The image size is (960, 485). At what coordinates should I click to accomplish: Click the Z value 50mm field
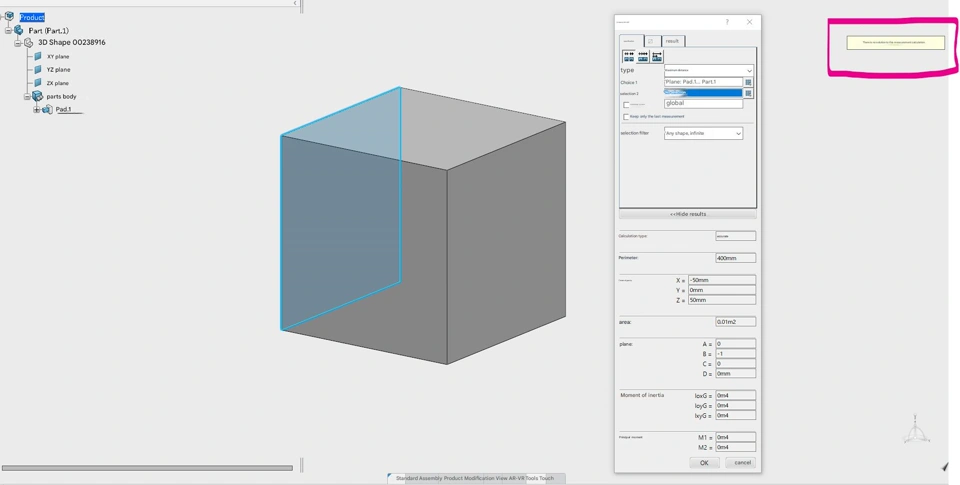point(722,300)
